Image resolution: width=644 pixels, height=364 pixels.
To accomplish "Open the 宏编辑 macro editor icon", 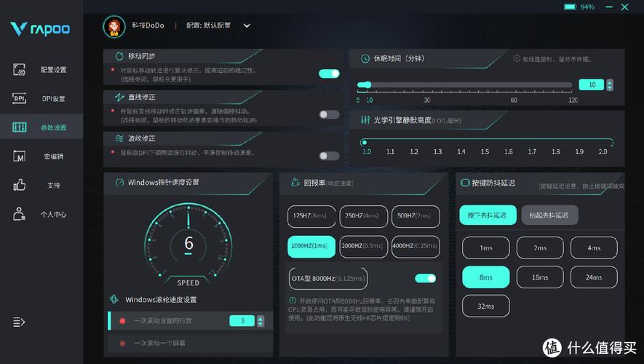I will [x=20, y=157].
